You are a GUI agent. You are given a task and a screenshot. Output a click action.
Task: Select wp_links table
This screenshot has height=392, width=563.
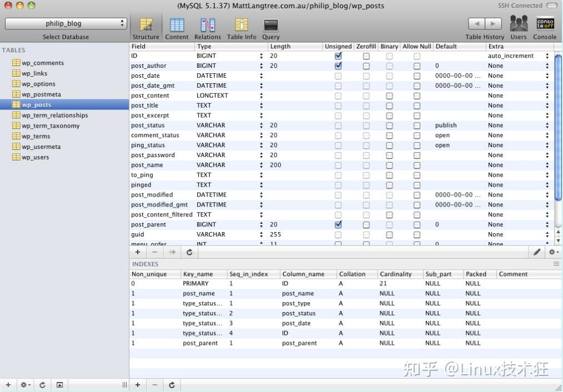34,73
